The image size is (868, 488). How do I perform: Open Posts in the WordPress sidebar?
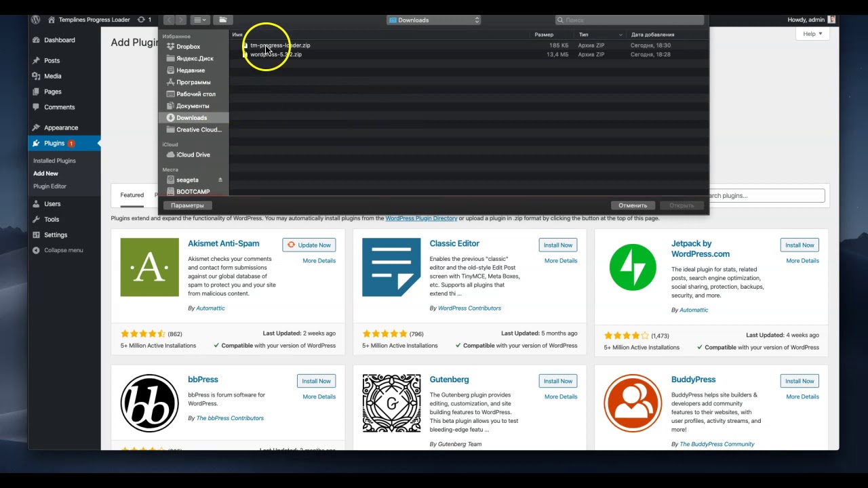point(52,60)
